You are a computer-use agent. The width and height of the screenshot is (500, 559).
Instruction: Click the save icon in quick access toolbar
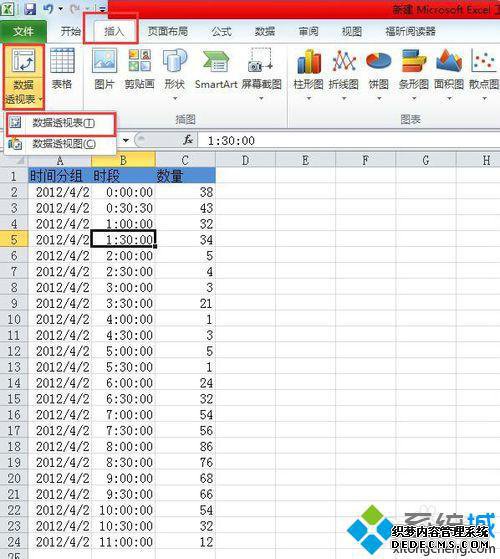[x=30, y=9]
